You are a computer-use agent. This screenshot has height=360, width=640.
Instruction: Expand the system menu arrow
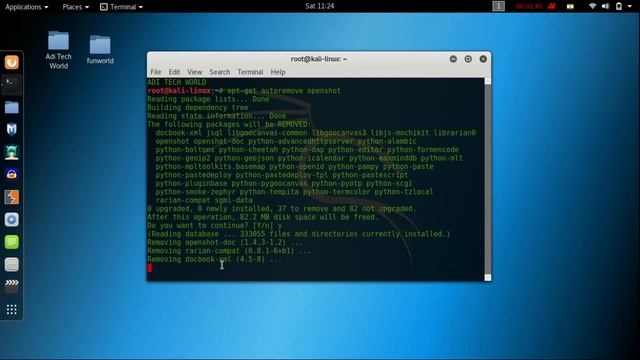pos(629,7)
